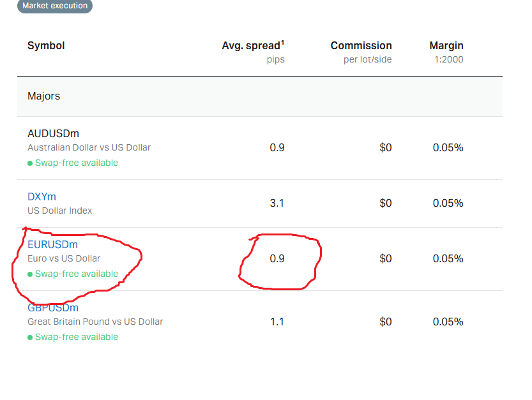Click the AUDUSDm margin value 0.05%
Image resolution: width=532 pixels, height=400 pixels.
(x=448, y=147)
